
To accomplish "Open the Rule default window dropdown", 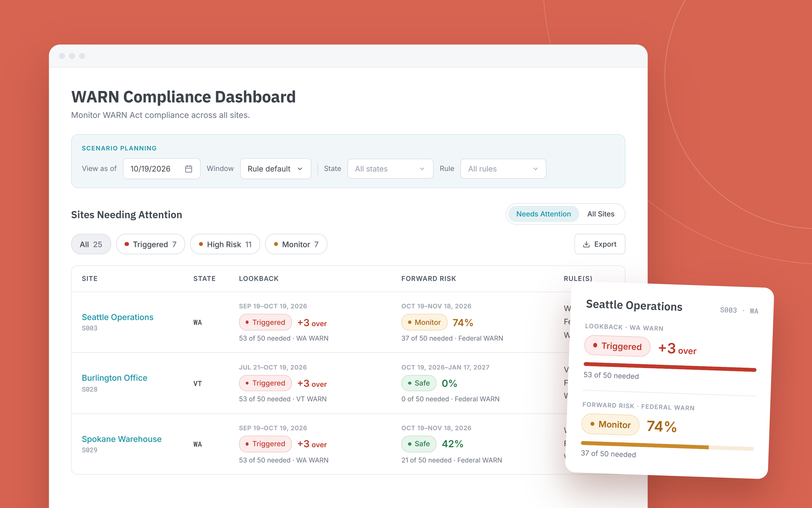I will 275,169.
